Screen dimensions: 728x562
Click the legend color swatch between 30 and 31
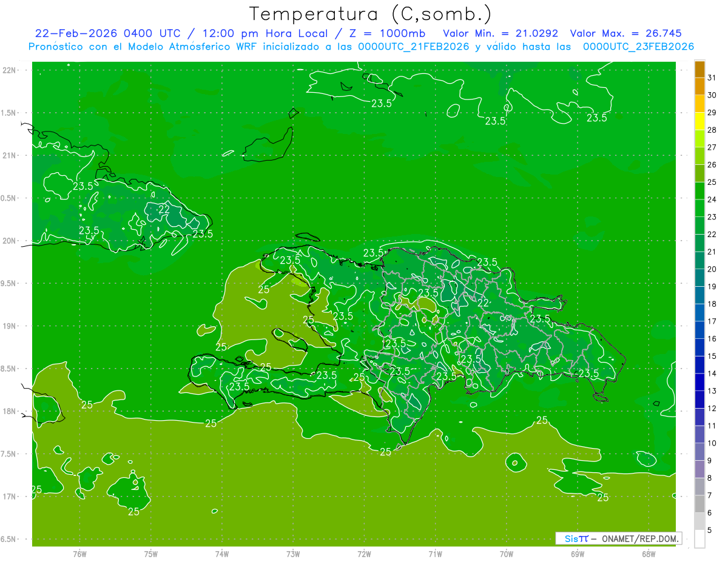[699, 87]
